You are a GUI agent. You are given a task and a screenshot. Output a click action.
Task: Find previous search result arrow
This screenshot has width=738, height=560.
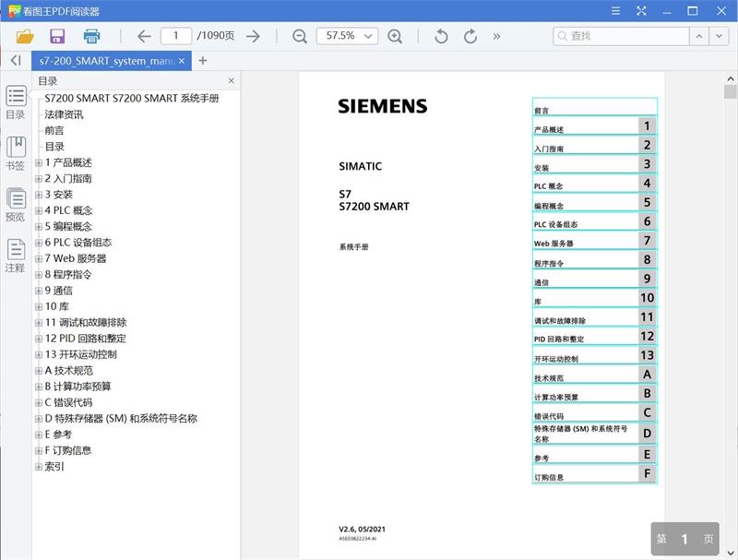click(x=699, y=36)
